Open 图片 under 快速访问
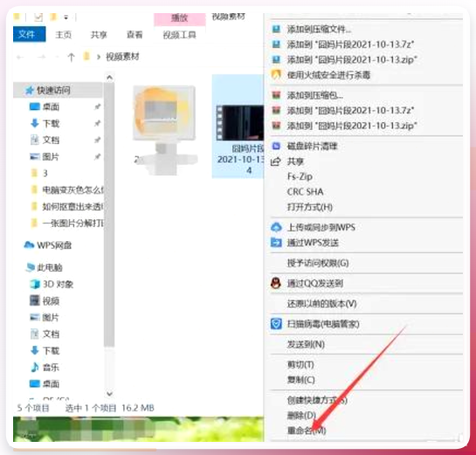 (x=51, y=156)
